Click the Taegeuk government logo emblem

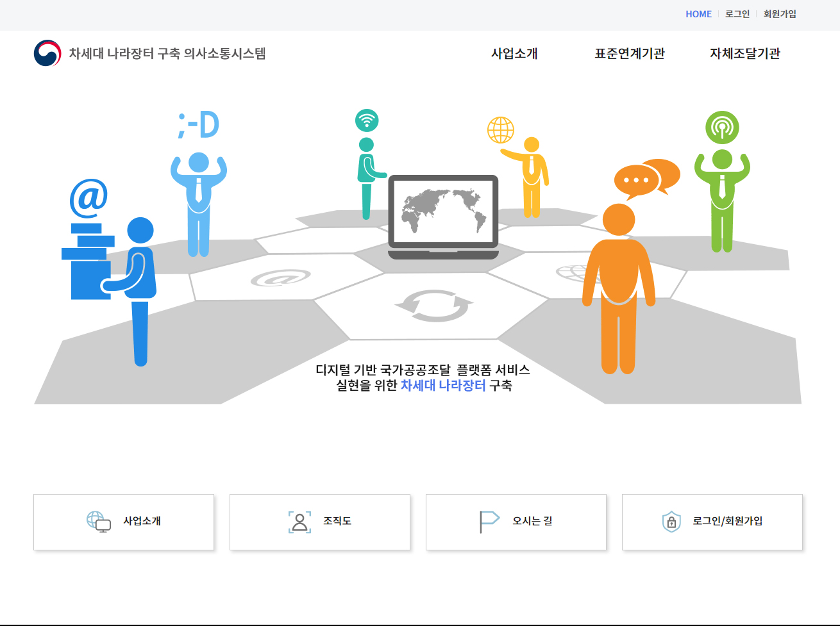(x=47, y=53)
